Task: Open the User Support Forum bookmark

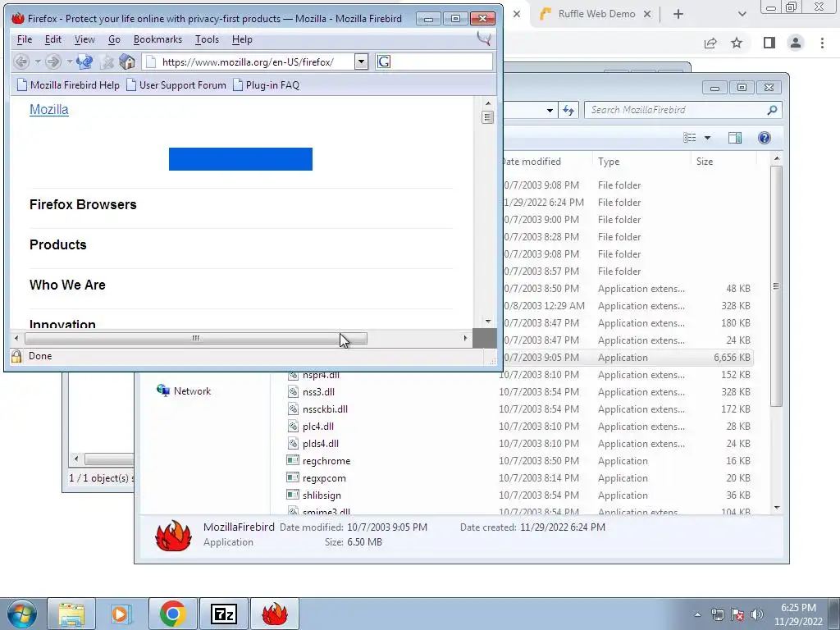Action: coord(176,84)
